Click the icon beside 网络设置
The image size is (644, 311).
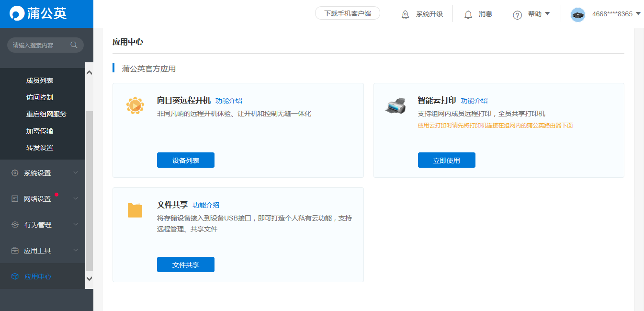15,199
